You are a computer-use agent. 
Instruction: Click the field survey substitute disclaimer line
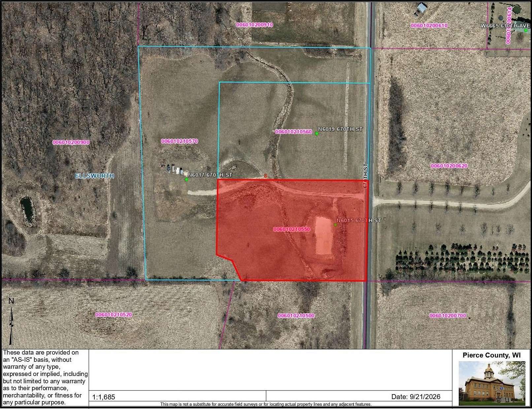(266, 404)
